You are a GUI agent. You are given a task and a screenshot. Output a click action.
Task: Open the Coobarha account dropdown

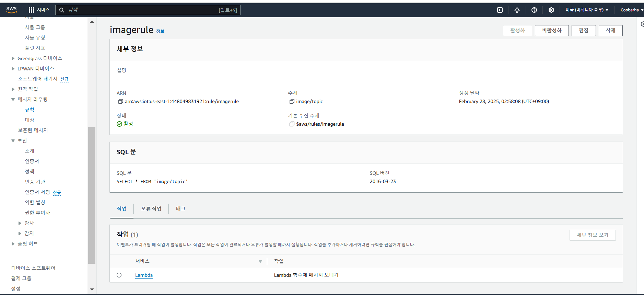[632, 10]
